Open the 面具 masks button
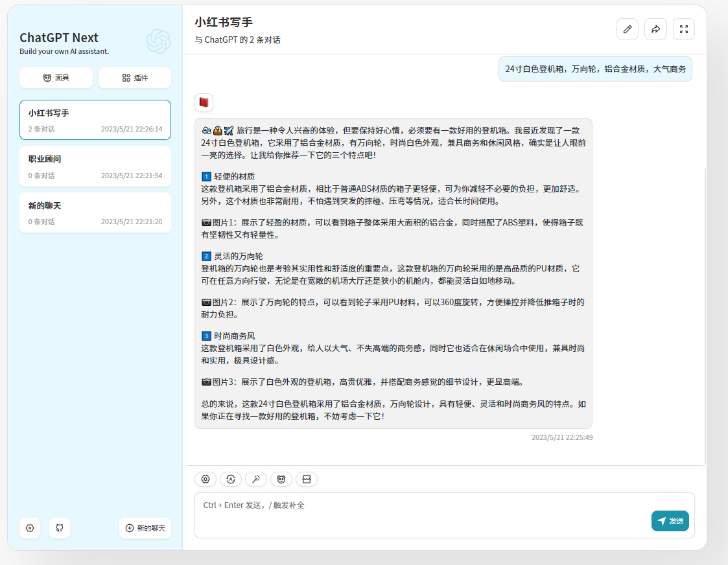This screenshot has width=728, height=565. coord(56,78)
